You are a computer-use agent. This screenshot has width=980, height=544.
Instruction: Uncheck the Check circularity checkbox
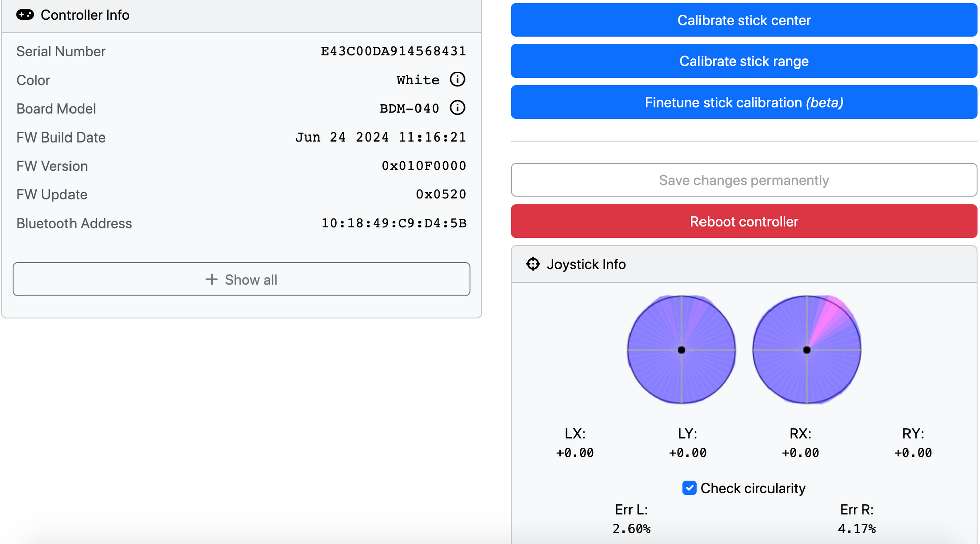[689, 488]
